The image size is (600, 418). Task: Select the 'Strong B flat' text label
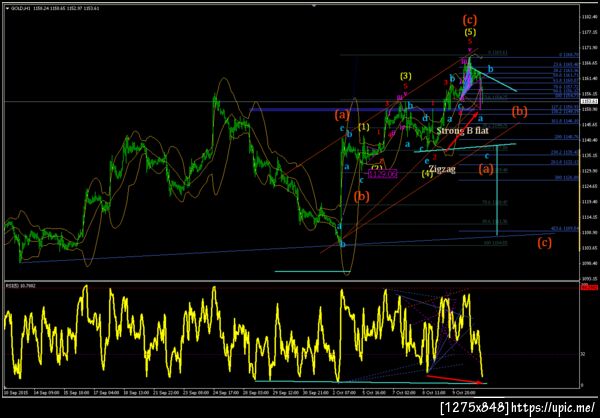point(462,131)
